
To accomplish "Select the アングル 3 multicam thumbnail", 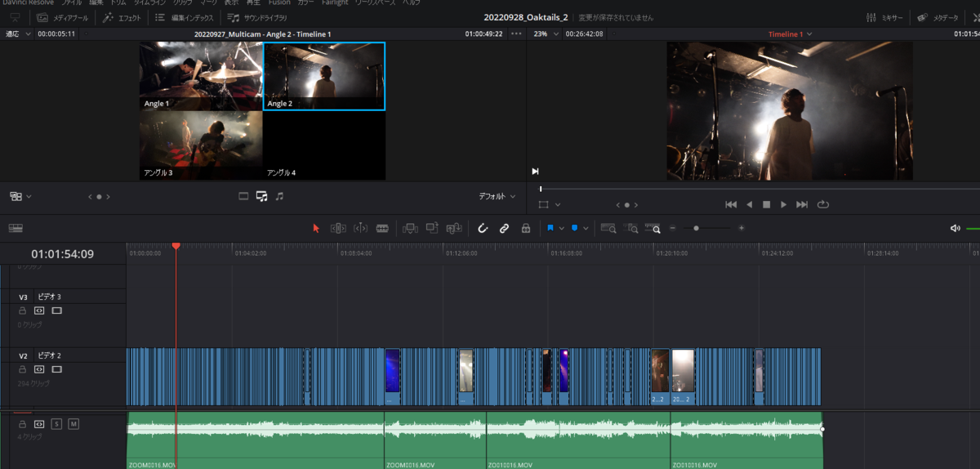I will click(x=201, y=145).
